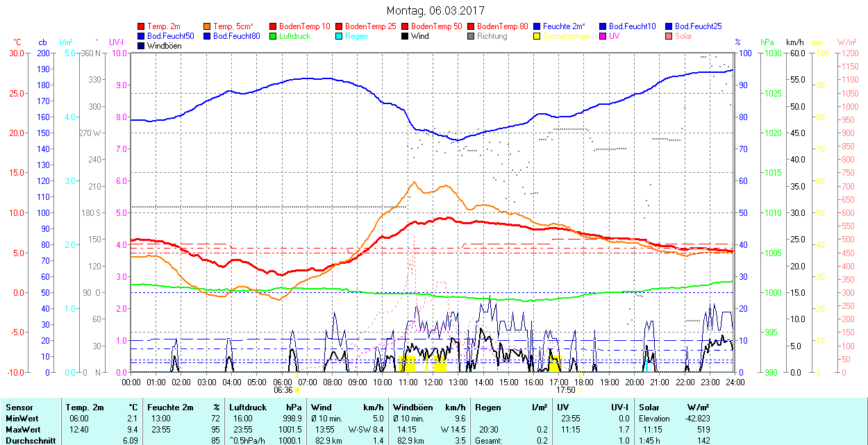This screenshot has height=445, width=868.
Task: Click the Luftdruck column header in table
Action: click(x=248, y=407)
